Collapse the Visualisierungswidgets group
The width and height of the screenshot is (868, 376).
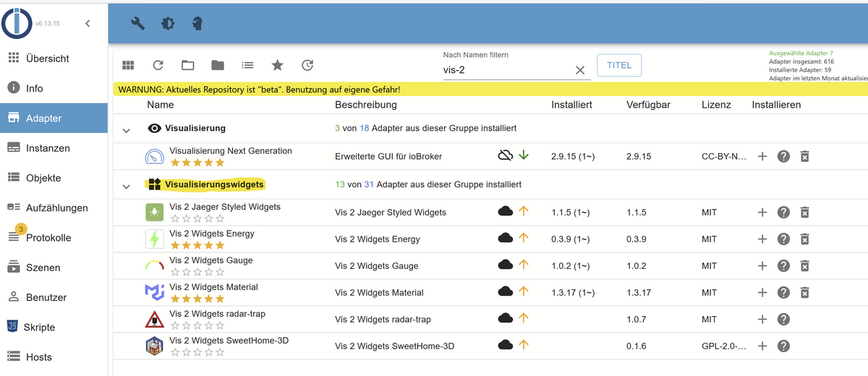pos(127,186)
